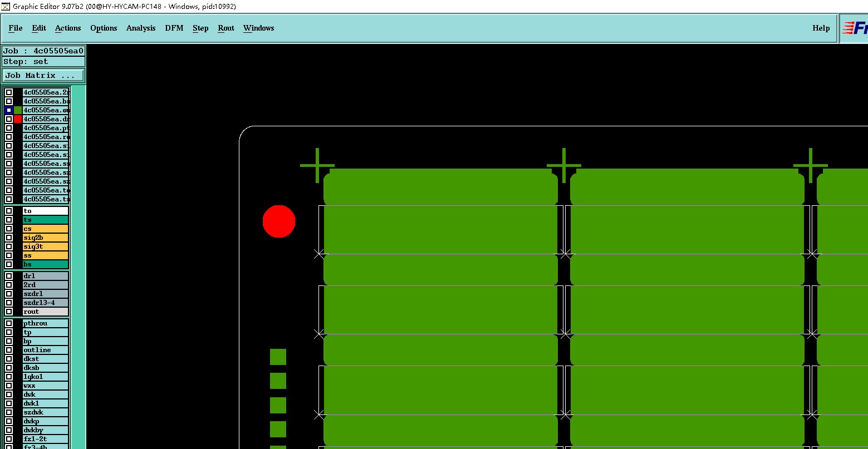Viewport: 868px width, 449px height.
Task: Open the Help menu
Action: pyautogui.click(x=821, y=28)
